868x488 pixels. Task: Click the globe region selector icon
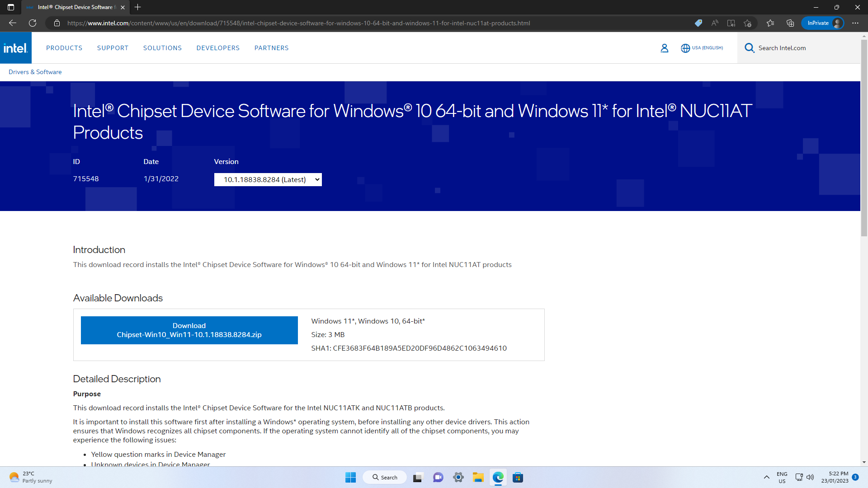click(685, 48)
